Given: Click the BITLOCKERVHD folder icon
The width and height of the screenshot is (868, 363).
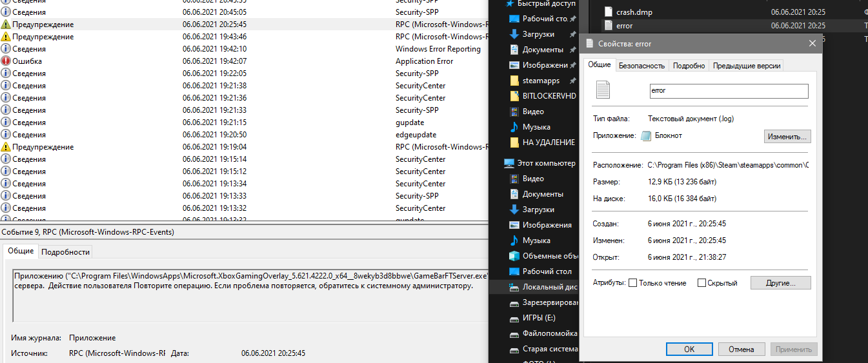Looking at the screenshot, I should pos(514,96).
